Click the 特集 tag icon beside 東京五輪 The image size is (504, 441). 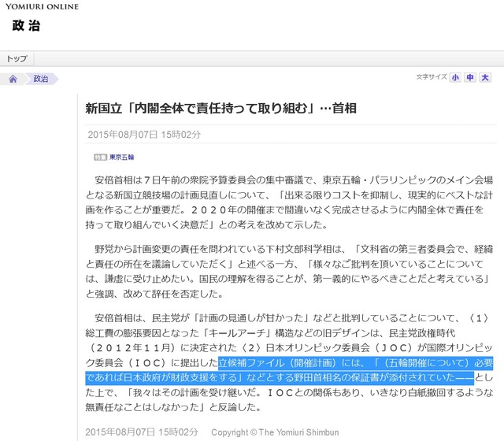pos(100,157)
